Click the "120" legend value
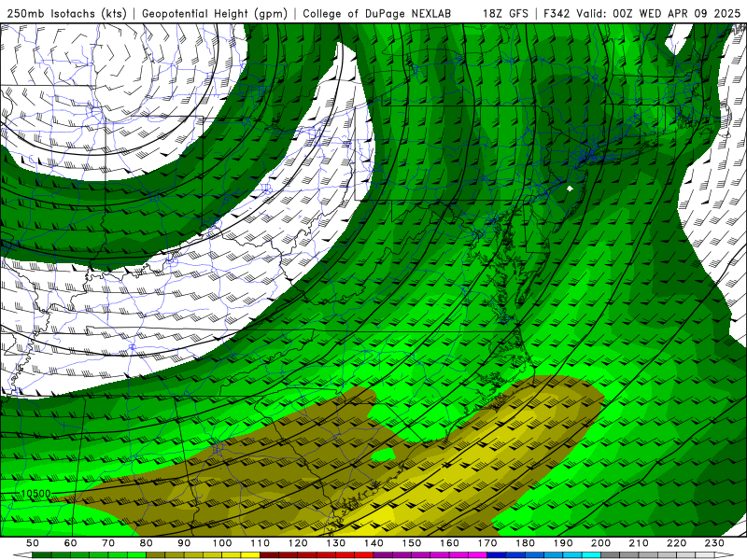This screenshot has height=560, width=747. coord(298,543)
